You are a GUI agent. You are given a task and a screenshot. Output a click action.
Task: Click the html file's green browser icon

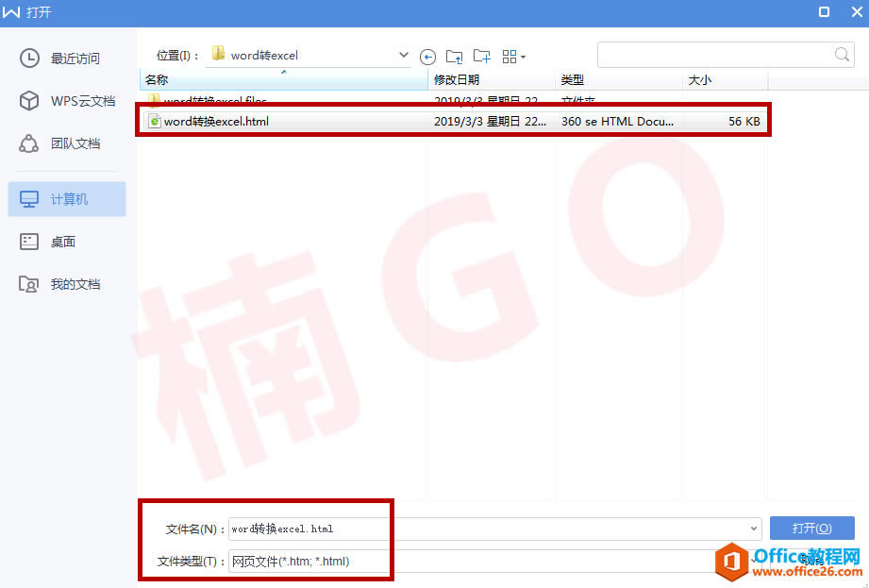[x=155, y=122]
